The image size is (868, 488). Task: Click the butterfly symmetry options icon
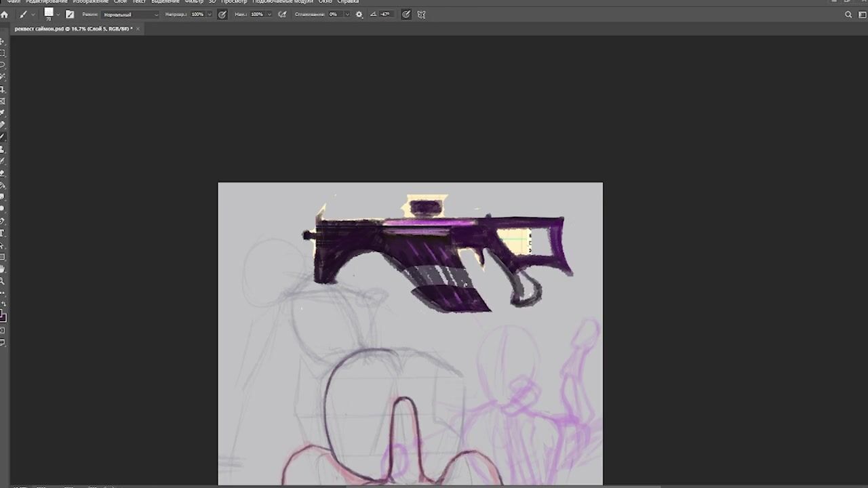[421, 14]
